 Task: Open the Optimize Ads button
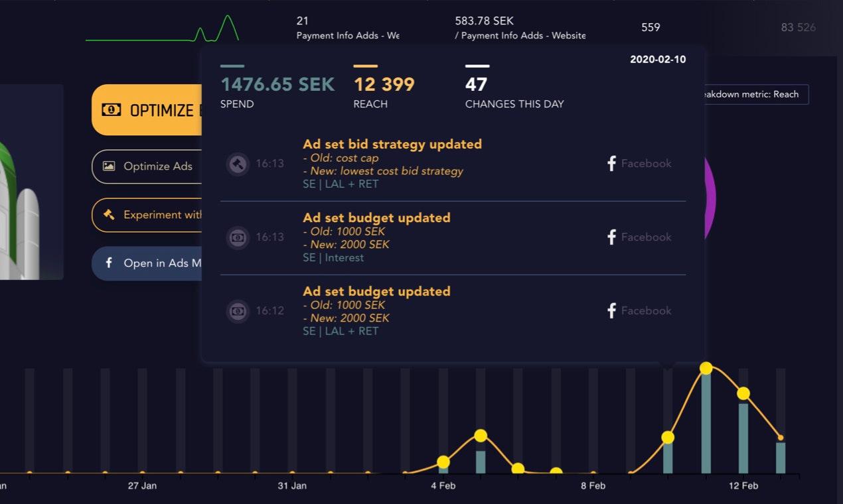(147, 166)
